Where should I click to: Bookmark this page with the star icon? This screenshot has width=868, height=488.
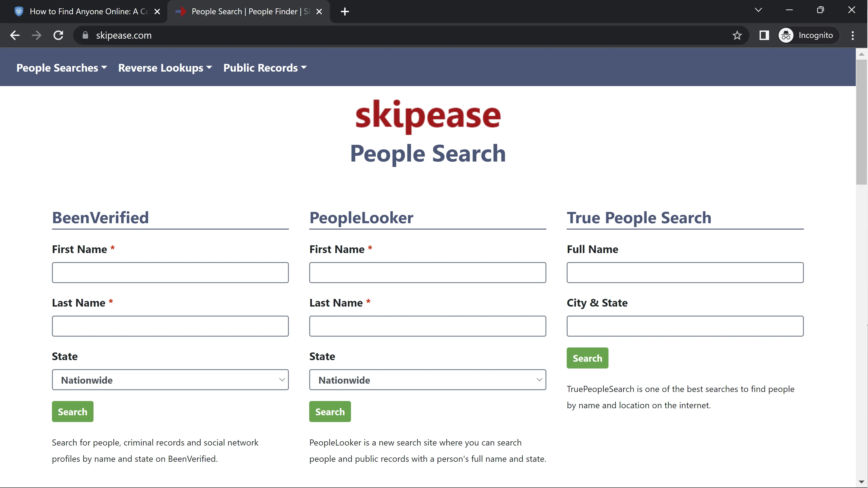737,35
